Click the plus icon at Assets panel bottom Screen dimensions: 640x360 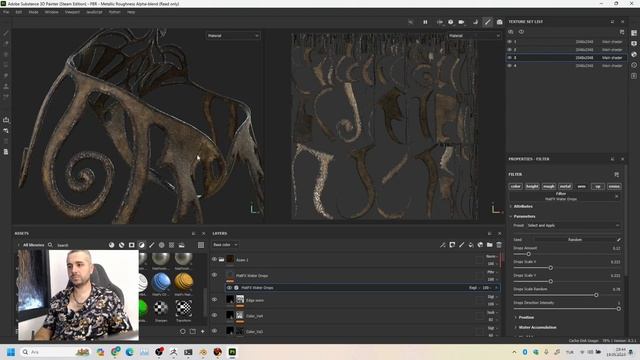click(202, 331)
